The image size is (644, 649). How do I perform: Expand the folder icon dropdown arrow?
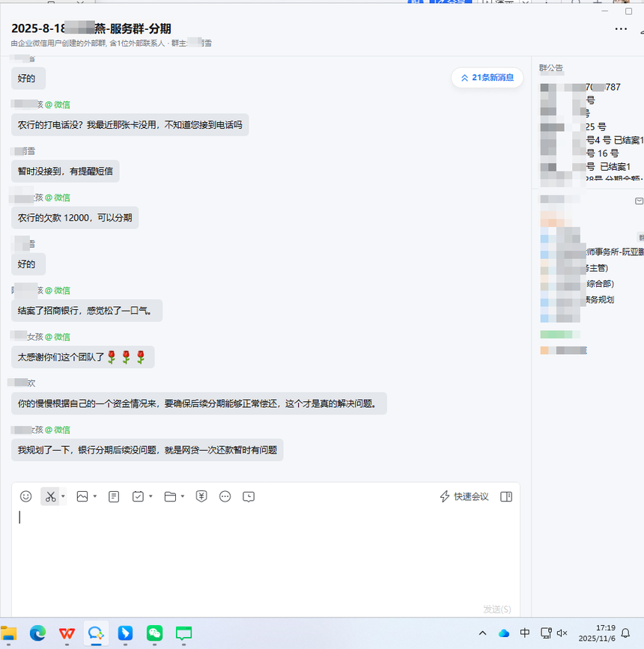tap(183, 496)
